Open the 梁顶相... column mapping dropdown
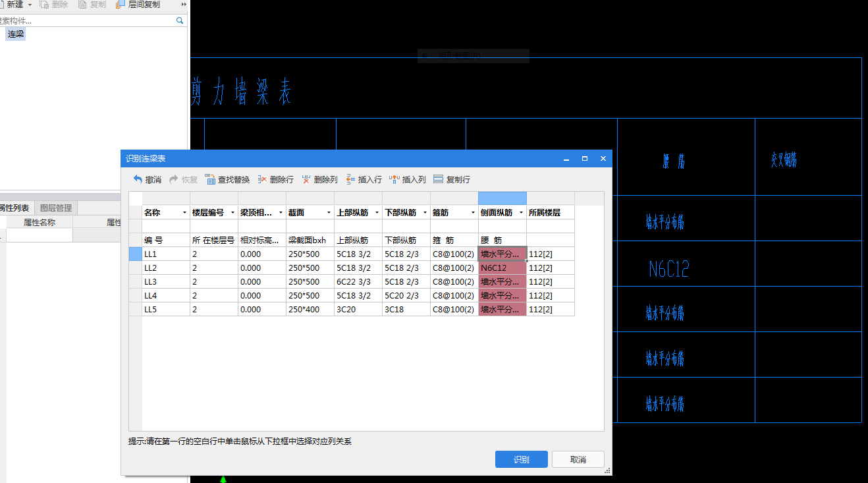 (x=281, y=213)
